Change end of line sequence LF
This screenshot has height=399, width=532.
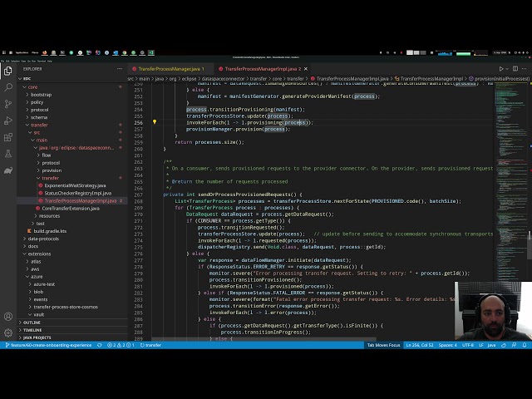coord(481,345)
